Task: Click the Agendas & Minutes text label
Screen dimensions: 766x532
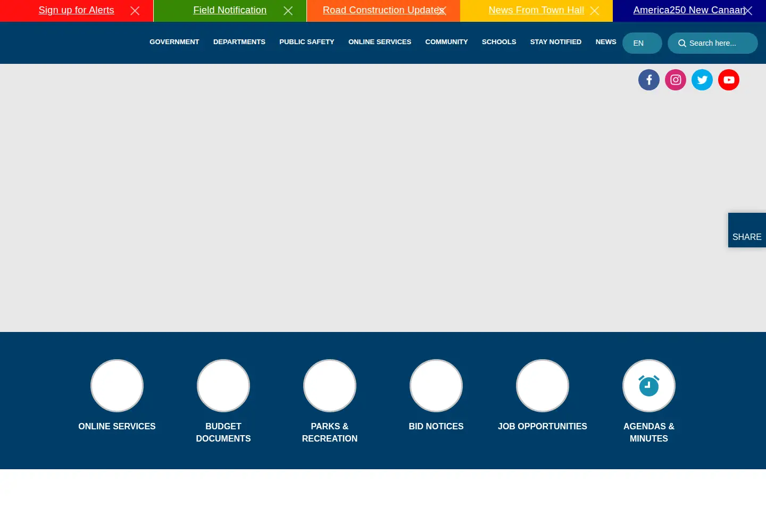Action: pos(649,433)
